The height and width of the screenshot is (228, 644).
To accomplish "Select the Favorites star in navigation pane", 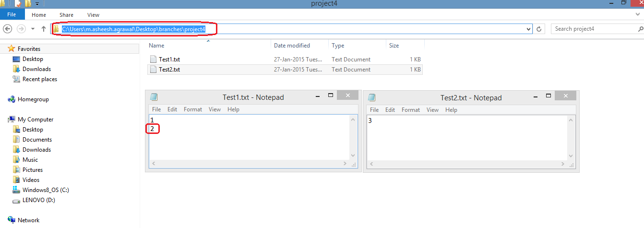I will point(12,48).
